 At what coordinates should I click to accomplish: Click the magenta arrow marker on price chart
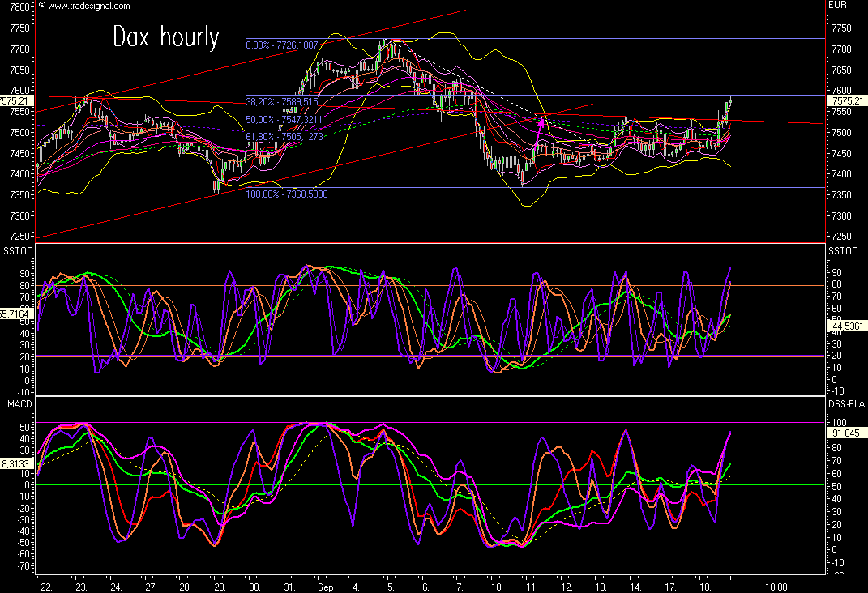(x=541, y=123)
